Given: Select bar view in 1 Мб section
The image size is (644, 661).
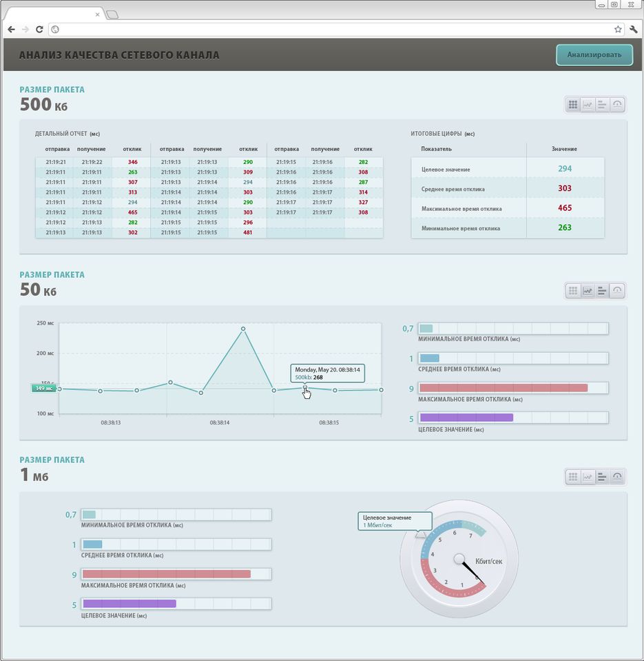Looking at the screenshot, I should (x=602, y=477).
